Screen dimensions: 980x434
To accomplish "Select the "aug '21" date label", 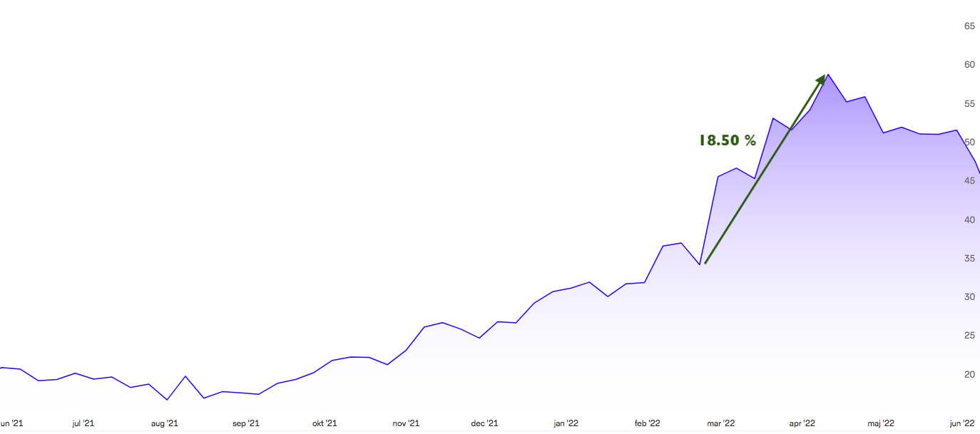I will tap(164, 423).
